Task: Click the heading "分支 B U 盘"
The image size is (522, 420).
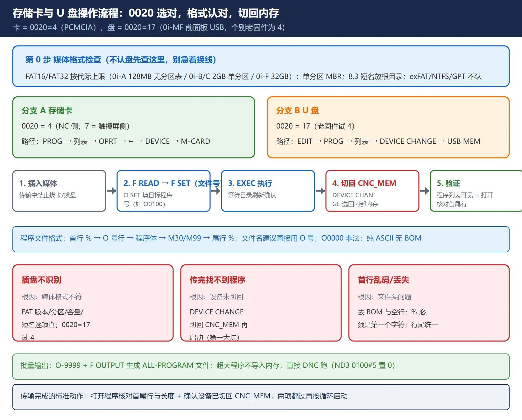Action: pos(298,110)
